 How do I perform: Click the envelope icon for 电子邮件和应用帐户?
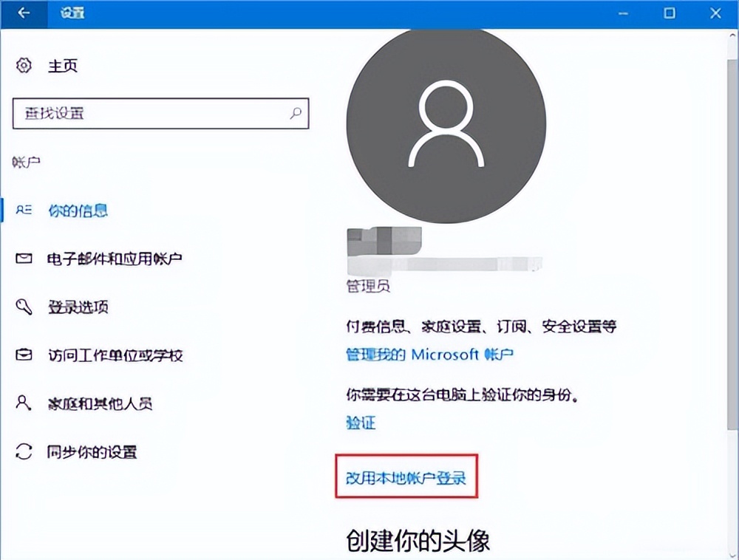[x=24, y=258]
